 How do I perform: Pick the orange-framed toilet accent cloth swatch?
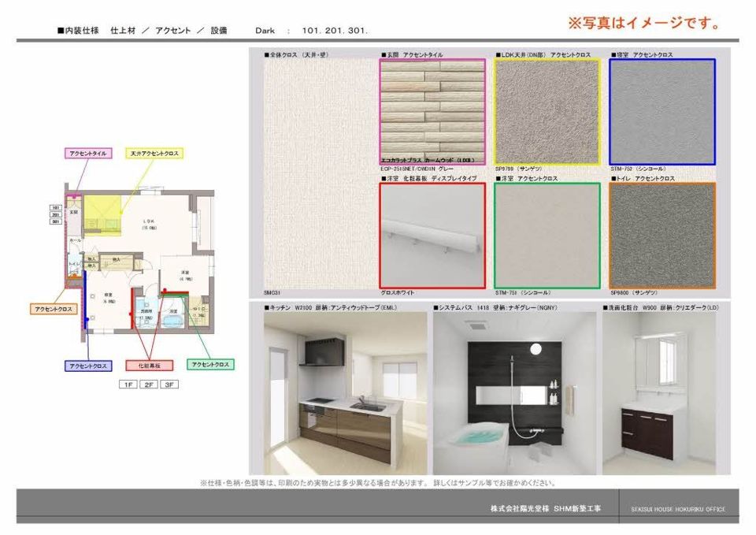(662, 236)
